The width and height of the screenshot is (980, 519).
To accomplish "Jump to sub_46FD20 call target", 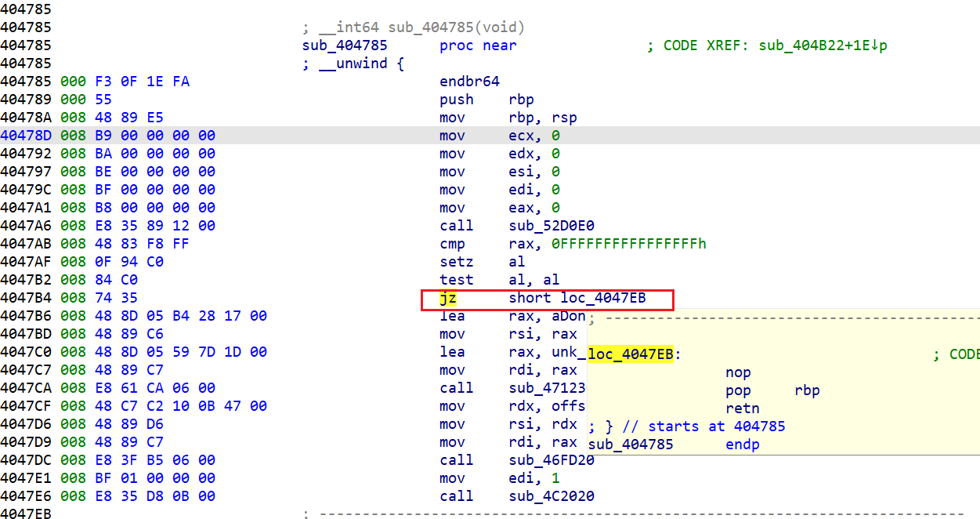I will [x=551, y=460].
